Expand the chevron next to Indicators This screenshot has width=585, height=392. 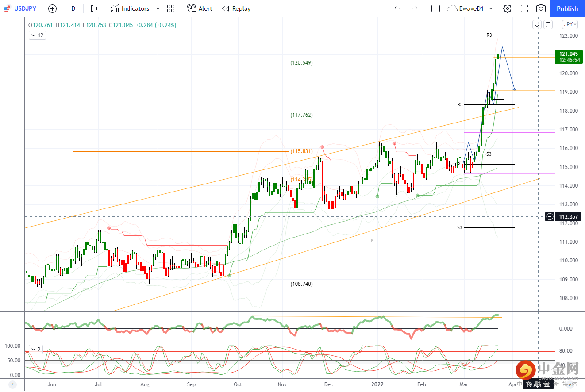[158, 8]
